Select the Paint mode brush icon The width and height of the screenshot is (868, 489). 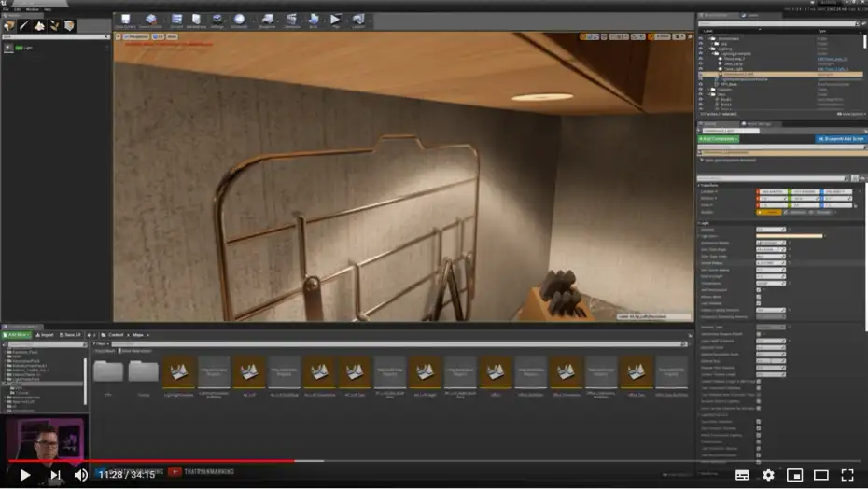[24, 25]
